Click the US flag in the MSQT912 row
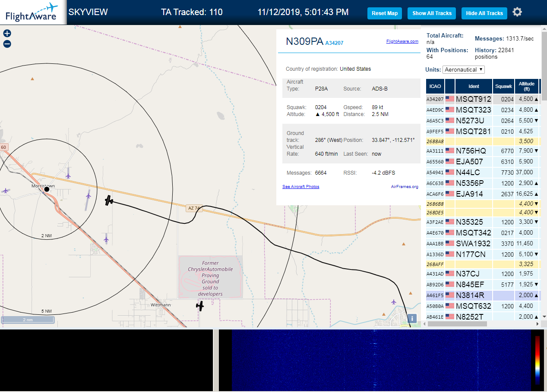Viewport: 547px width, 392px height. (x=450, y=99)
